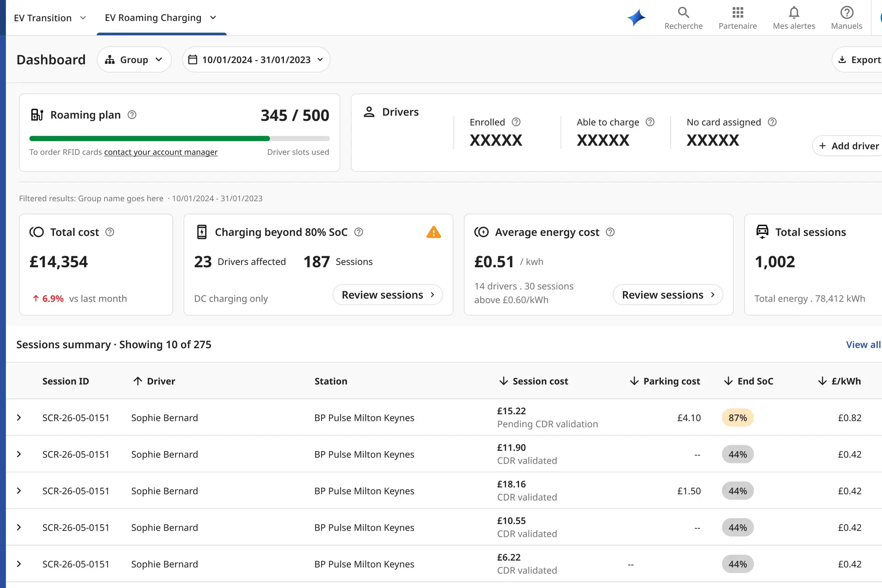
Task: Open the EV Transition dropdown menu
Action: pyautogui.click(x=50, y=18)
